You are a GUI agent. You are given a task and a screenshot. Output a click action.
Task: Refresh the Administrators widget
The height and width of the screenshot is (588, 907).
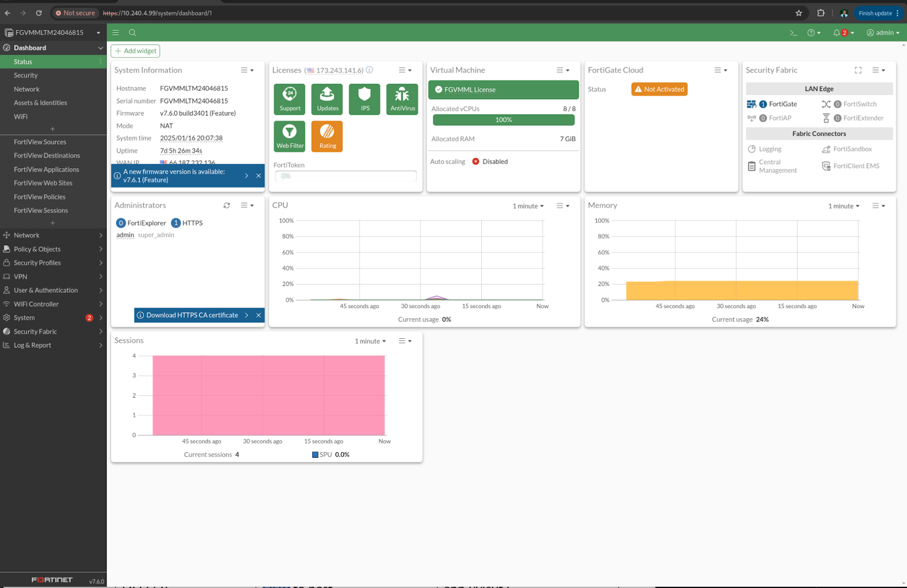227,206
